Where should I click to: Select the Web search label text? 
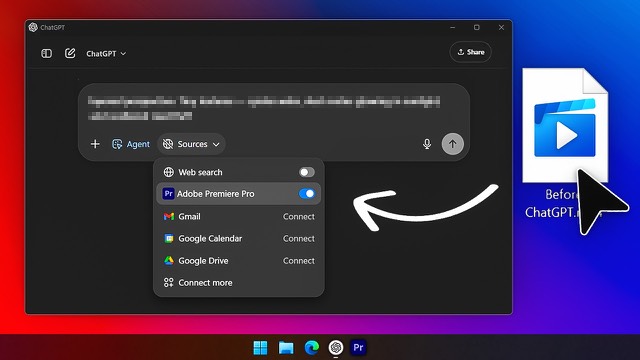point(200,172)
